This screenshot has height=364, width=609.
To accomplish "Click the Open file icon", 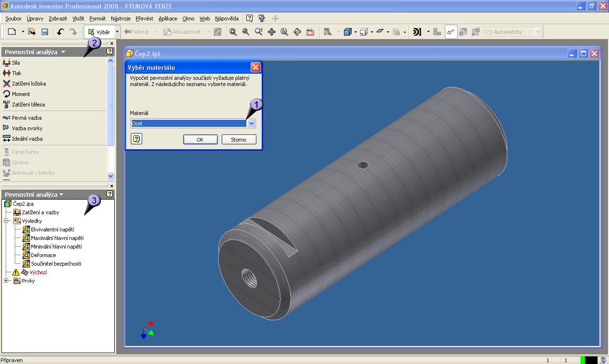I will (x=32, y=32).
